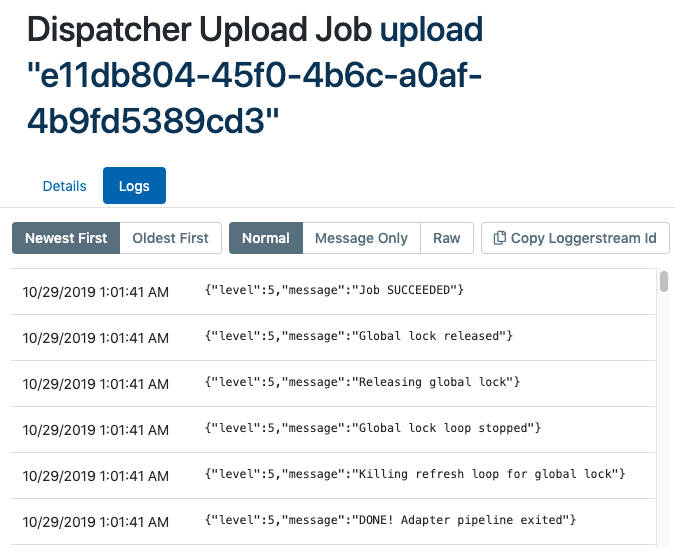Click the log list scrollbar thumb

click(663, 281)
